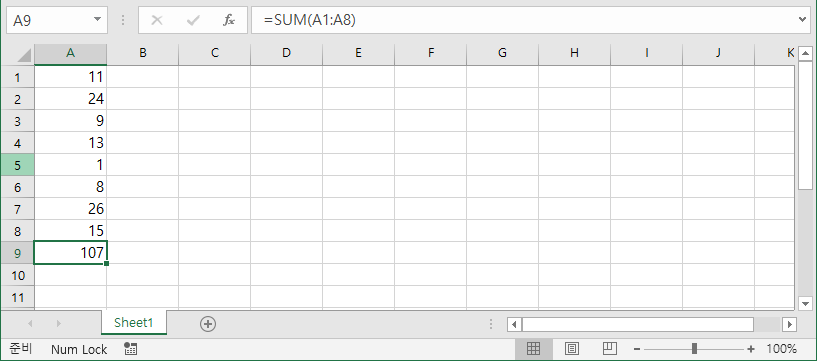Select row 5 header
Screen dimensions: 817x361
[x=18, y=165]
